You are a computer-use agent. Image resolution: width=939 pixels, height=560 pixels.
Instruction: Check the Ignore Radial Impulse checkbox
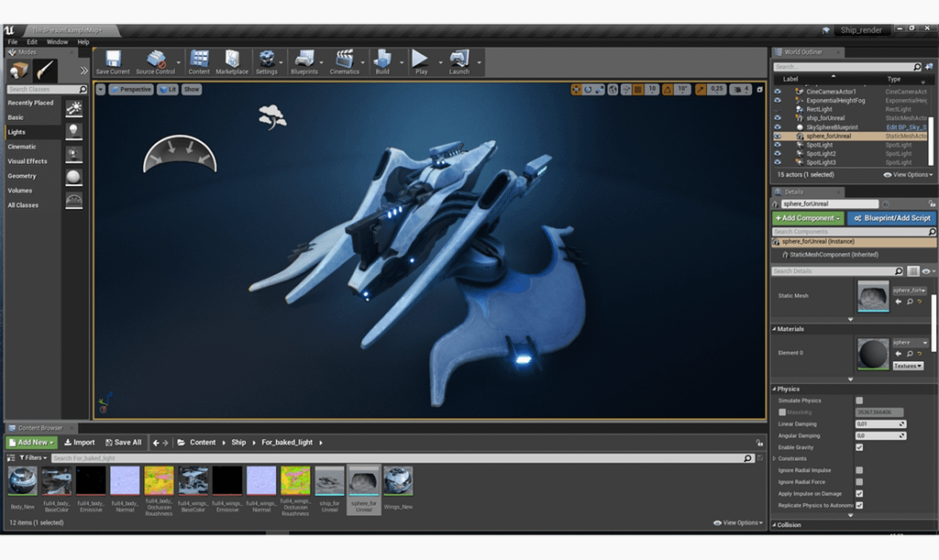tap(859, 470)
